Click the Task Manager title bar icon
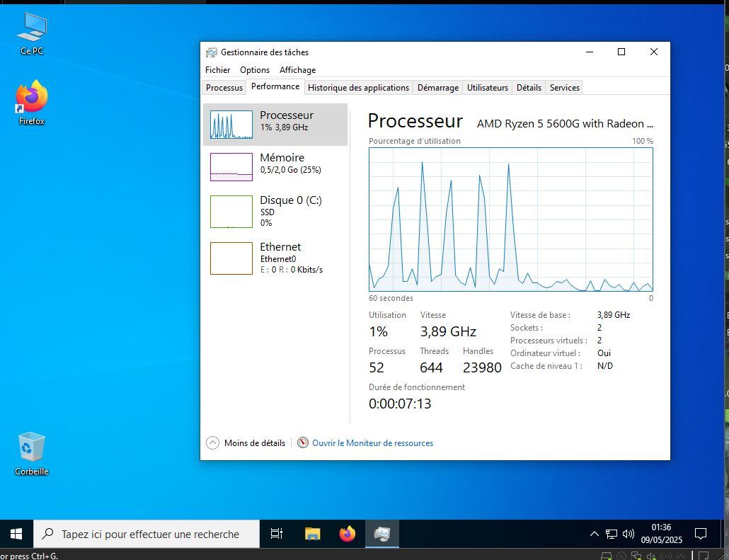729x560 pixels. [x=212, y=52]
